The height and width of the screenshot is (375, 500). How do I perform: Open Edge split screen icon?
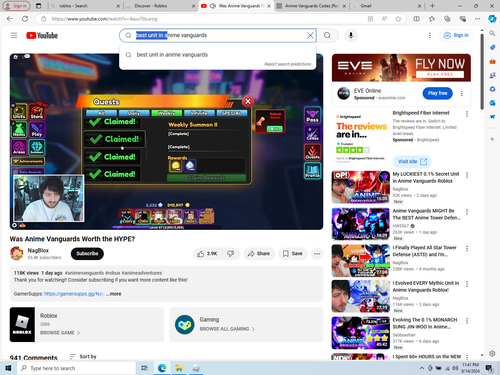pyautogui.click(x=416, y=19)
